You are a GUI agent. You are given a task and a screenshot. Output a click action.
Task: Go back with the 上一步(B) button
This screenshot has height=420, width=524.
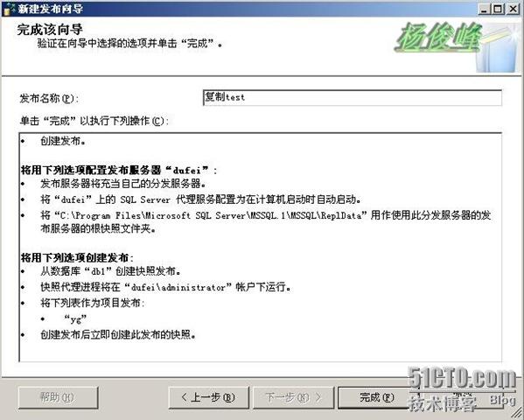208,397
